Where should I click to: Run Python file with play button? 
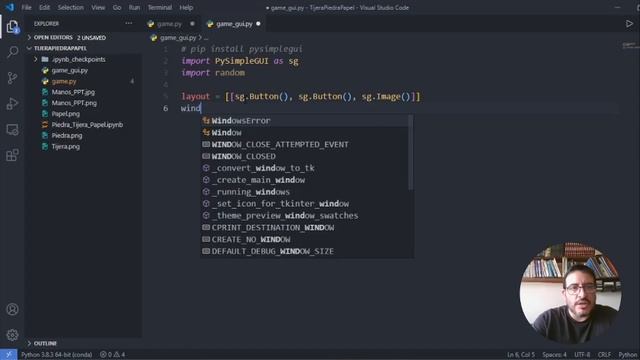coord(629,24)
